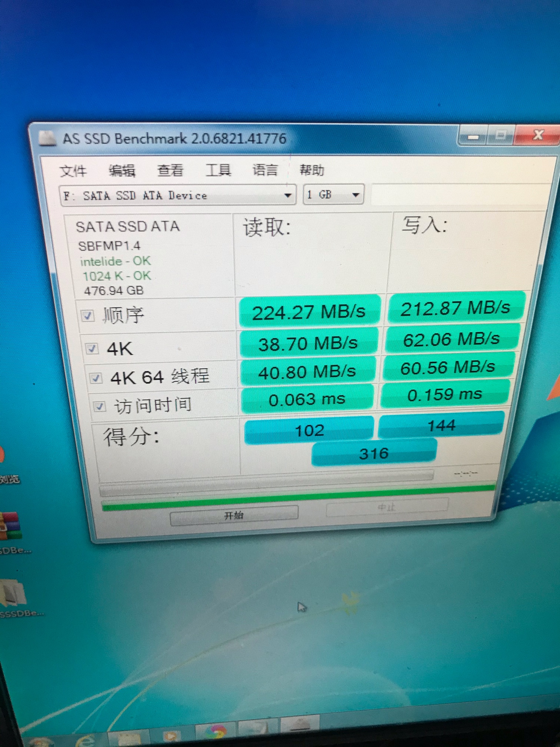560x747 pixels.
Task: Open the ASSSDBe... folder on desktop
Action: [x=14, y=594]
